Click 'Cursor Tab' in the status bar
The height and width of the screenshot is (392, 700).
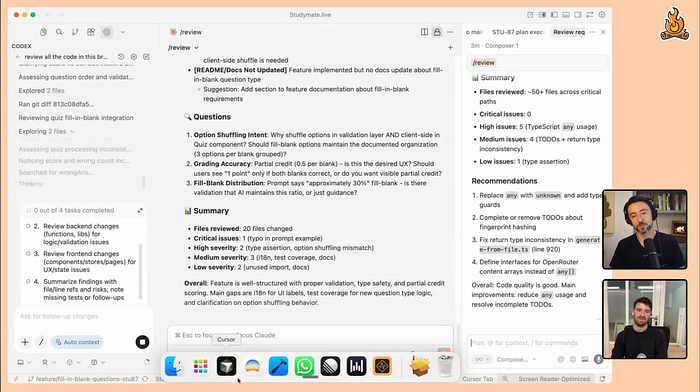478,379
